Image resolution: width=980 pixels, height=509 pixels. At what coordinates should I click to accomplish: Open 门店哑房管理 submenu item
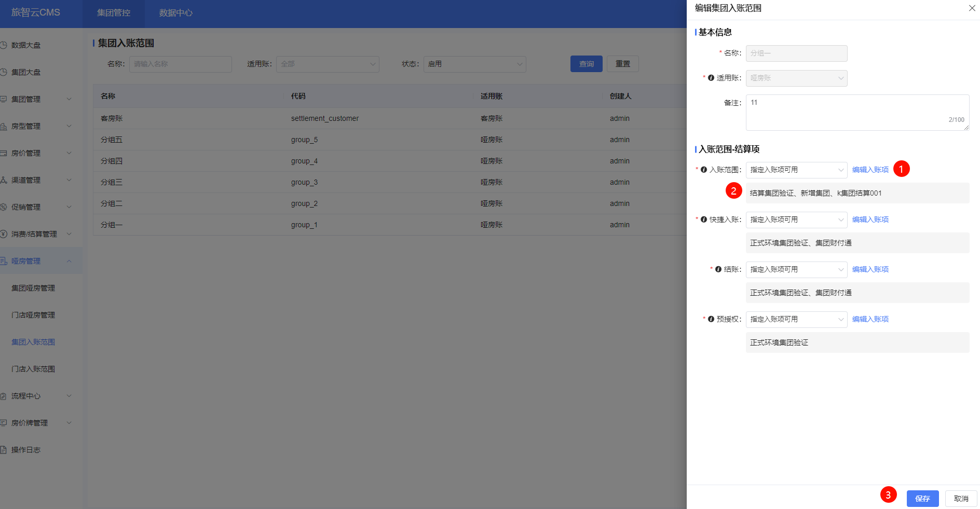(33, 315)
